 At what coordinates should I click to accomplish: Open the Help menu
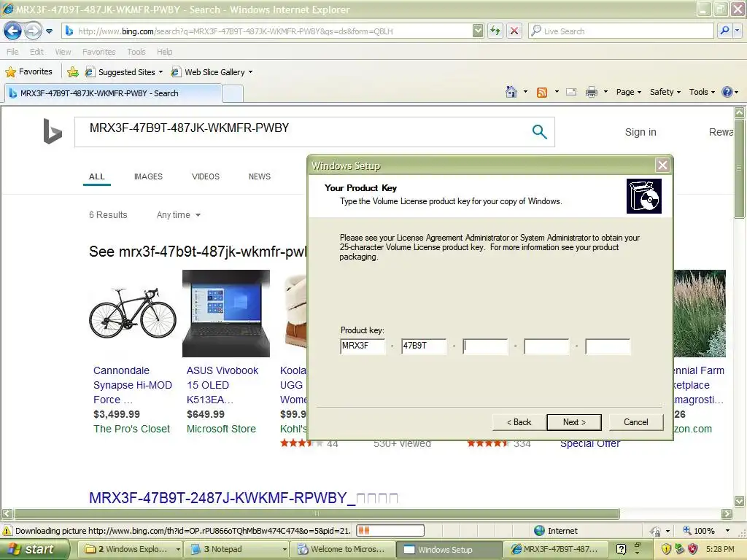164,52
